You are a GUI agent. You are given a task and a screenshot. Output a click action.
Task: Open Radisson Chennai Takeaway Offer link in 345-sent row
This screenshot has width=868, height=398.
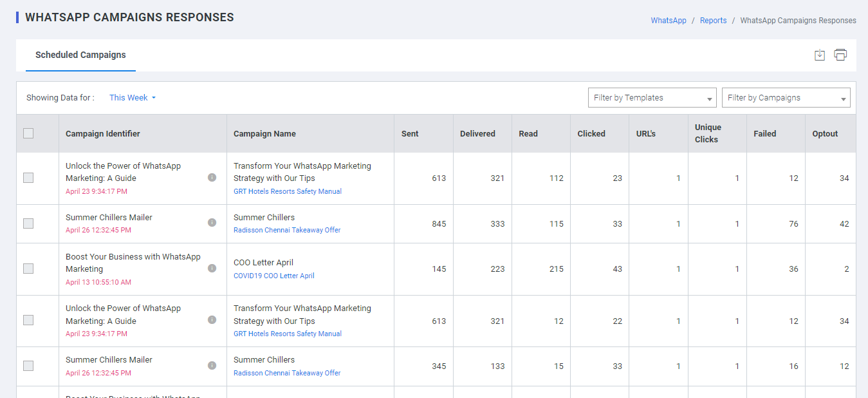click(x=287, y=373)
